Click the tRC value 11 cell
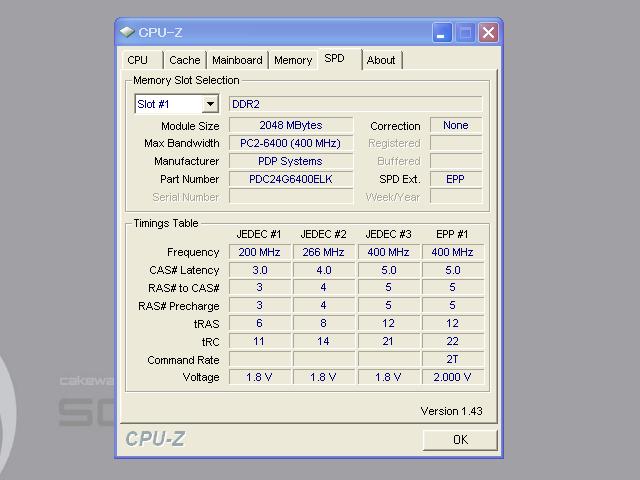The image size is (640, 480). pyautogui.click(x=260, y=341)
